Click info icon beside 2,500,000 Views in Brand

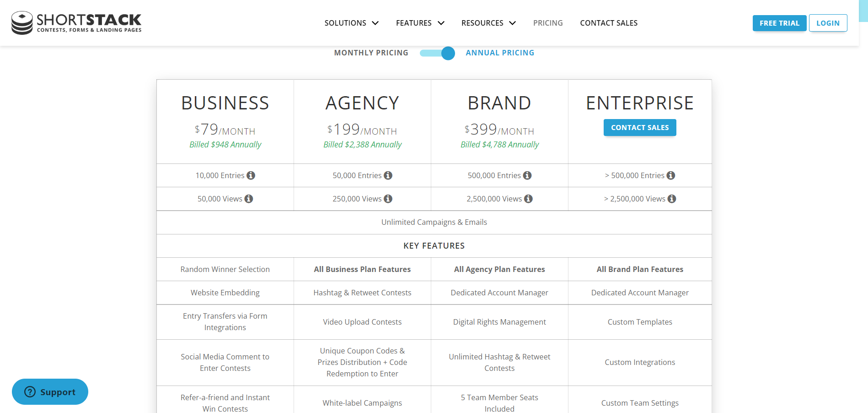point(529,199)
